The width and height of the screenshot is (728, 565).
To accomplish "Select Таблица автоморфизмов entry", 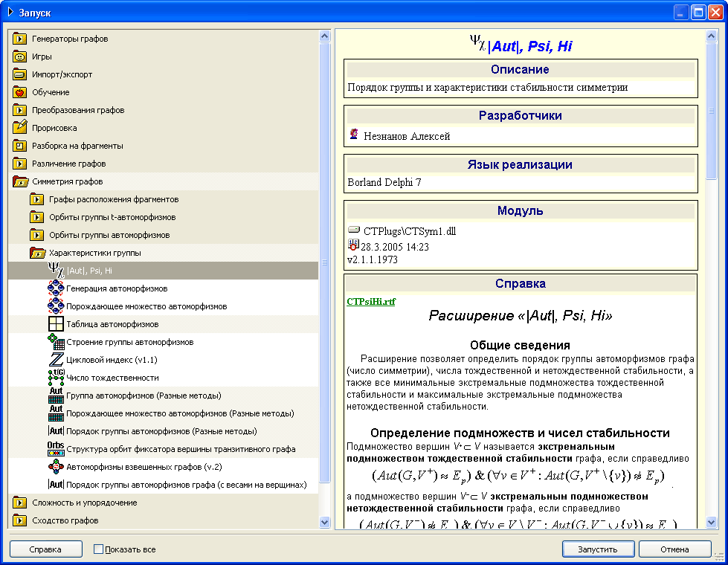I will (112, 325).
